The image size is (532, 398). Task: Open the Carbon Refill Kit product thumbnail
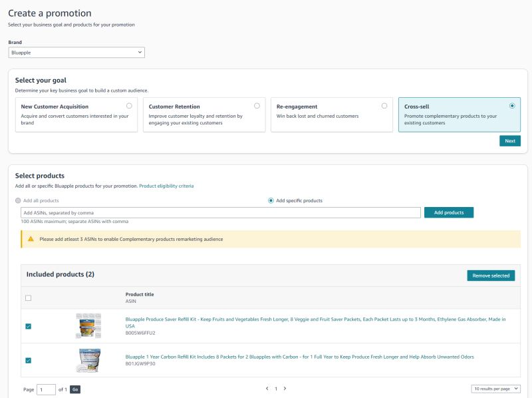pyautogui.click(x=88, y=360)
